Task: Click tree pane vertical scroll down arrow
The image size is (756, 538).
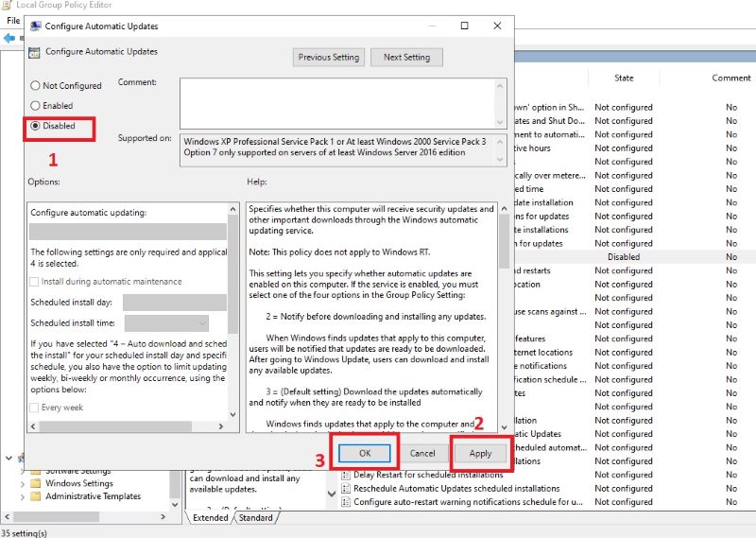Action: point(175,505)
